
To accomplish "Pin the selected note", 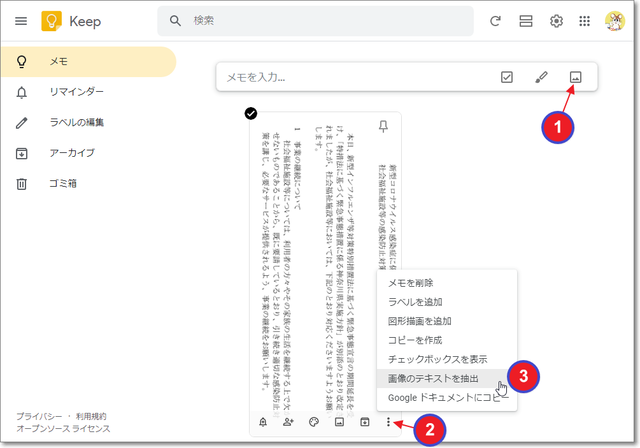I will tap(383, 126).
